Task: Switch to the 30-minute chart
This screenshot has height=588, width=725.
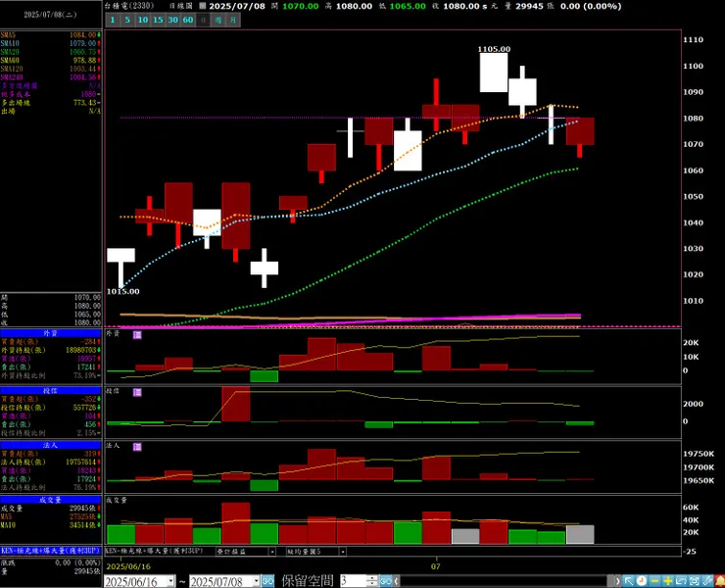Action: click(173, 20)
